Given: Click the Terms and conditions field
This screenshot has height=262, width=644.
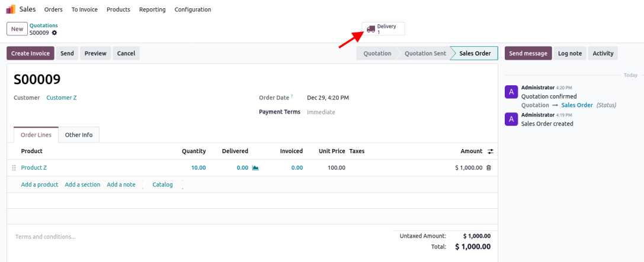Looking at the screenshot, I should pos(46,237).
